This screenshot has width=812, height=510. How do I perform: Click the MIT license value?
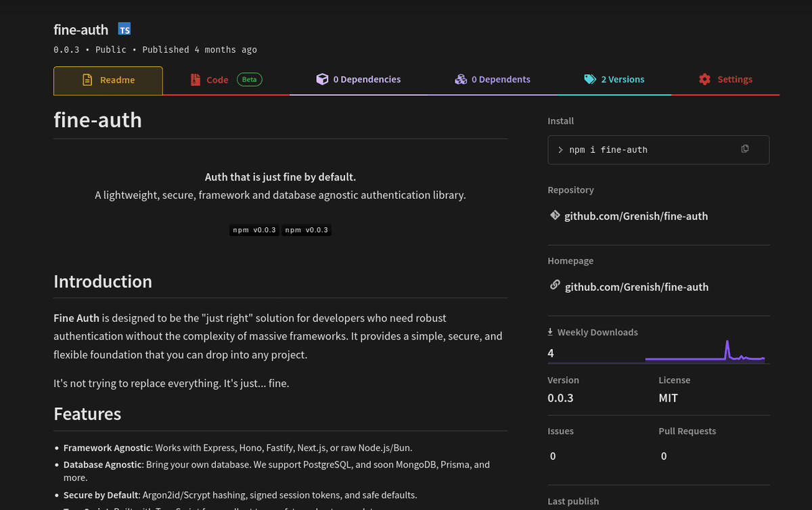point(668,398)
